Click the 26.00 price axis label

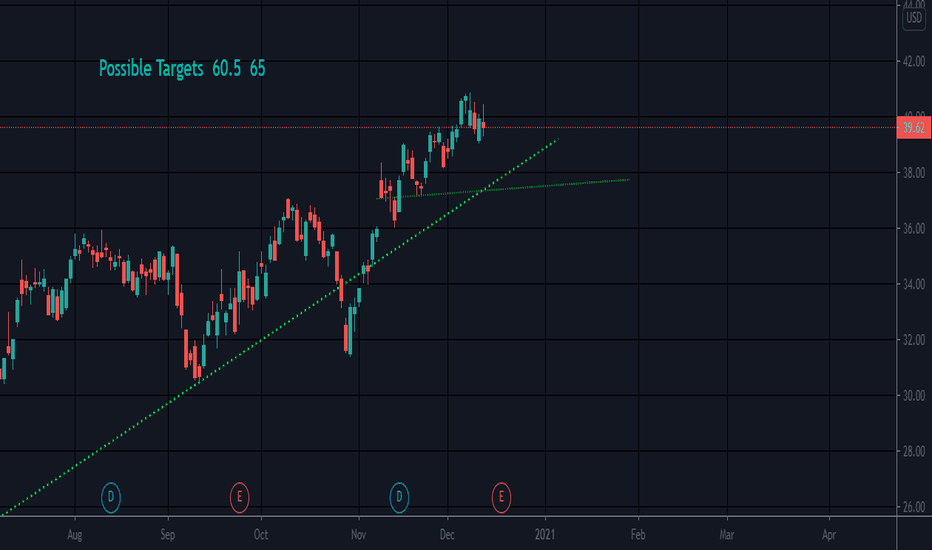pyautogui.click(x=914, y=507)
